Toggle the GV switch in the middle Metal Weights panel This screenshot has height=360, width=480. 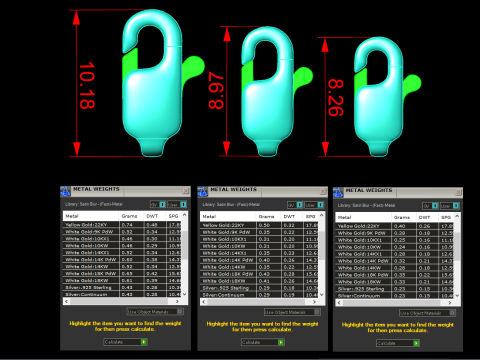[x=295, y=205]
